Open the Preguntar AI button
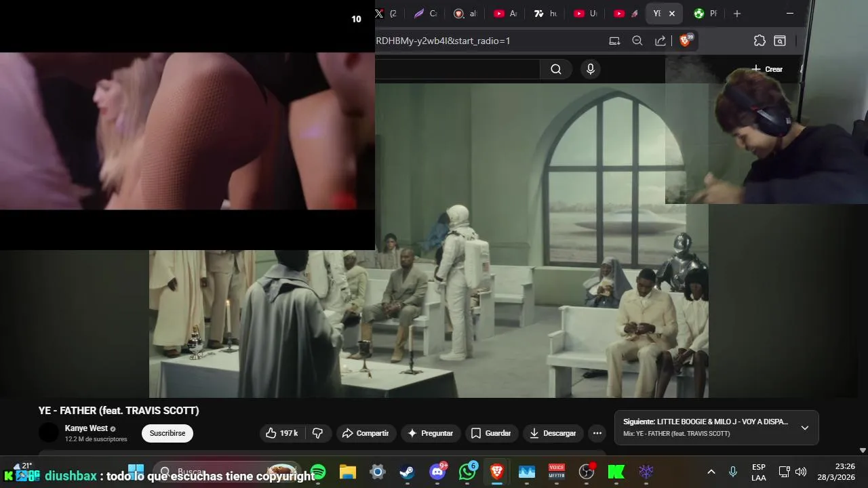Screen dimensions: 868x488 (x=431, y=433)
